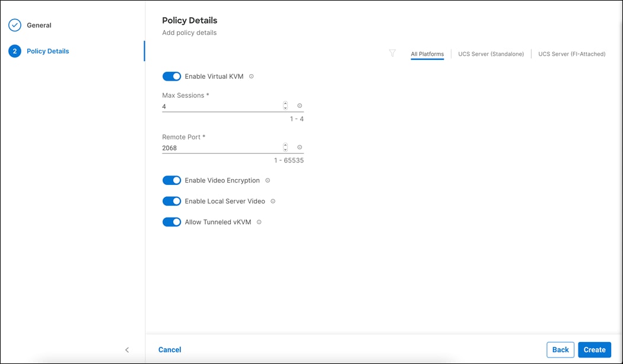Open the Allow Tunneled vKVM info icon
The height and width of the screenshot is (364, 623).
(259, 222)
